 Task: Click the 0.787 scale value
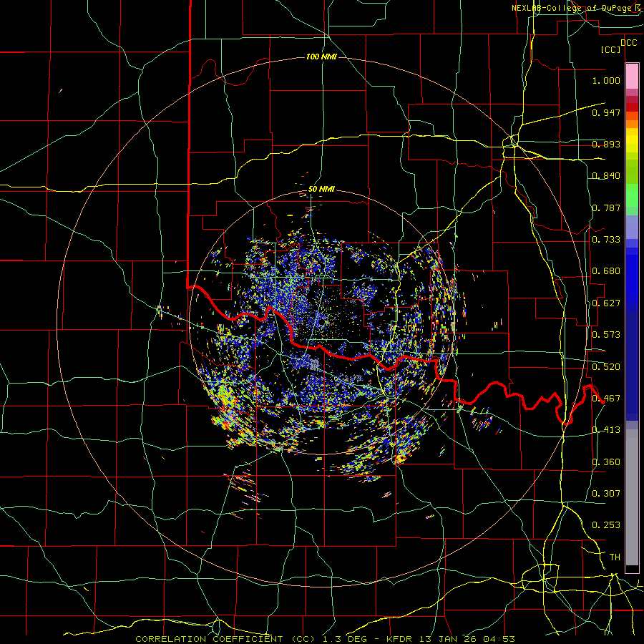[x=606, y=208]
